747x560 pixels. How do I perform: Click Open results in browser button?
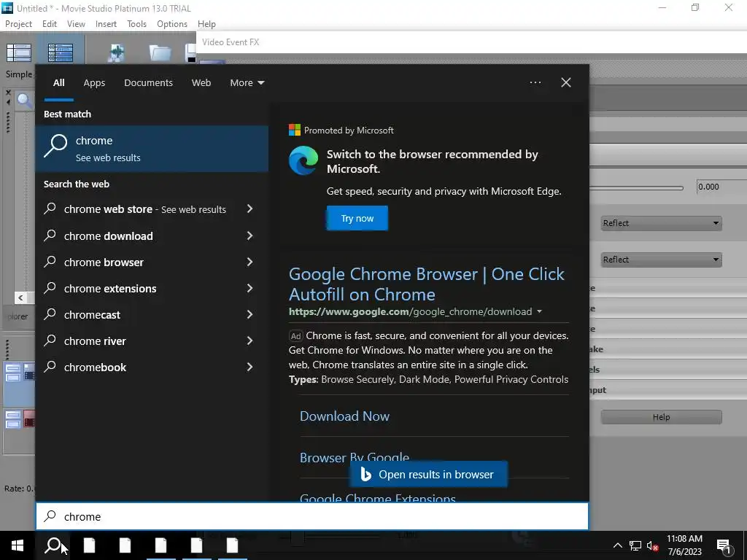429,474
